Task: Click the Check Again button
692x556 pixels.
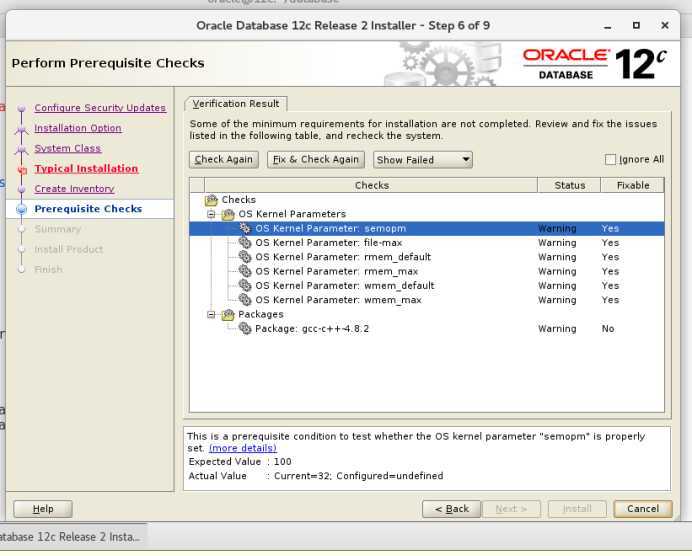Action: 224,159
